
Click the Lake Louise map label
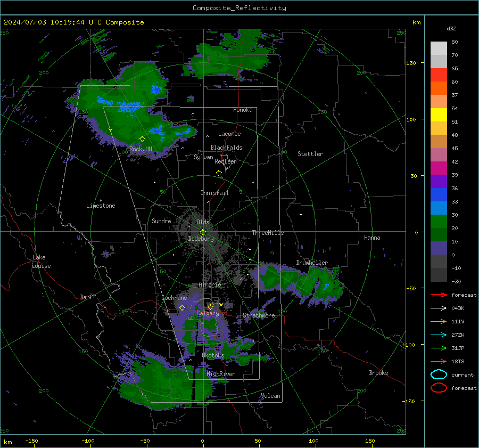41,262
